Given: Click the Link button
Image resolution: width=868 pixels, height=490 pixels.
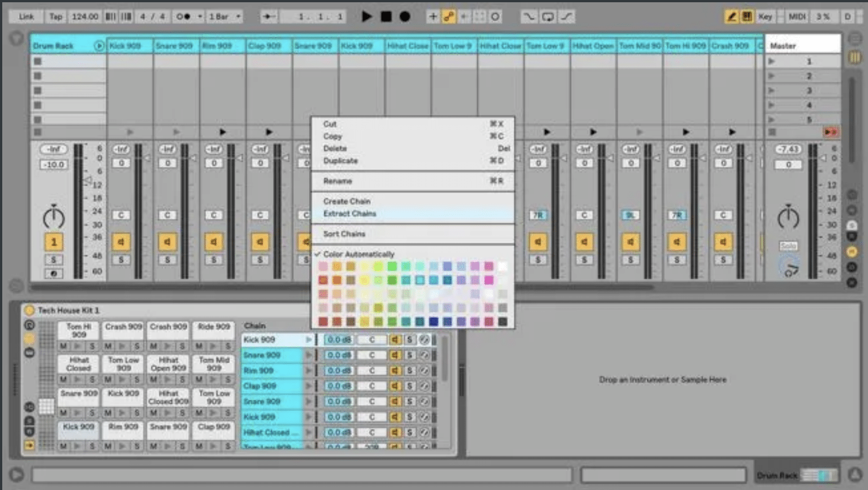Looking at the screenshot, I should (26, 16).
